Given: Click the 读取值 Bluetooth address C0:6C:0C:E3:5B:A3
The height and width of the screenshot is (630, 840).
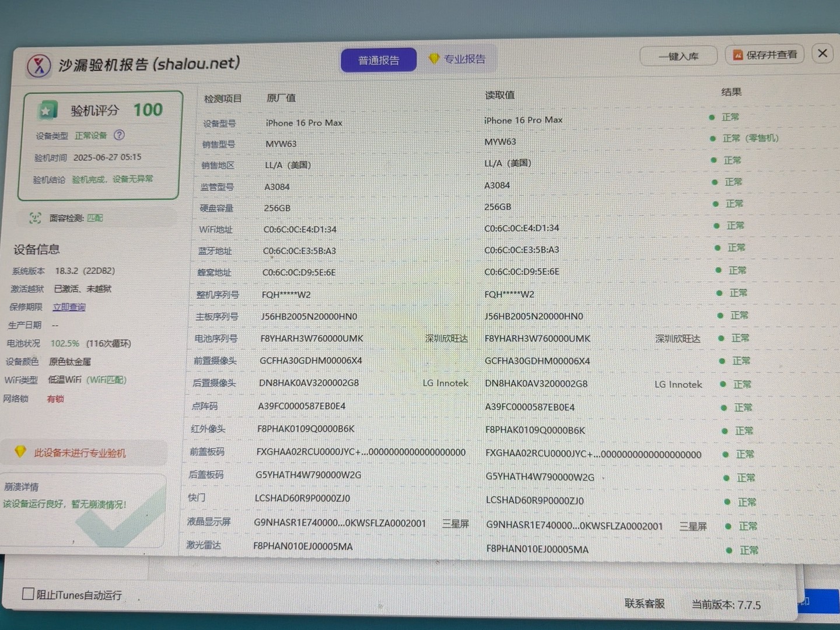Looking at the screenshot, I should pyautogui.click(x=521, y=250).
